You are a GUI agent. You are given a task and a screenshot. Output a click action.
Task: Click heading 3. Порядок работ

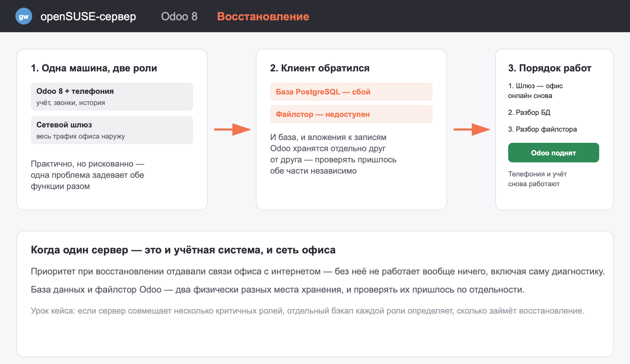pyautogui.click(x=549, y=68)
